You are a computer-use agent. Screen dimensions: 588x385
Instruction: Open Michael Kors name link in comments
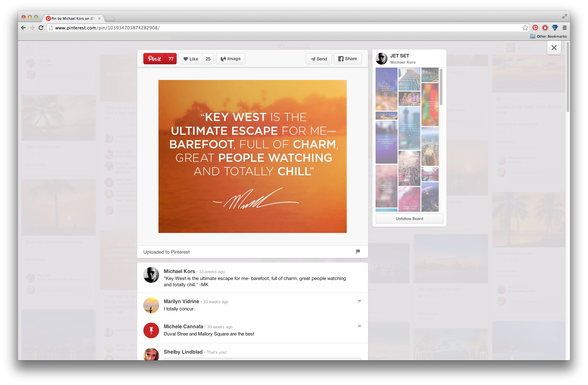tap(179, 271)
